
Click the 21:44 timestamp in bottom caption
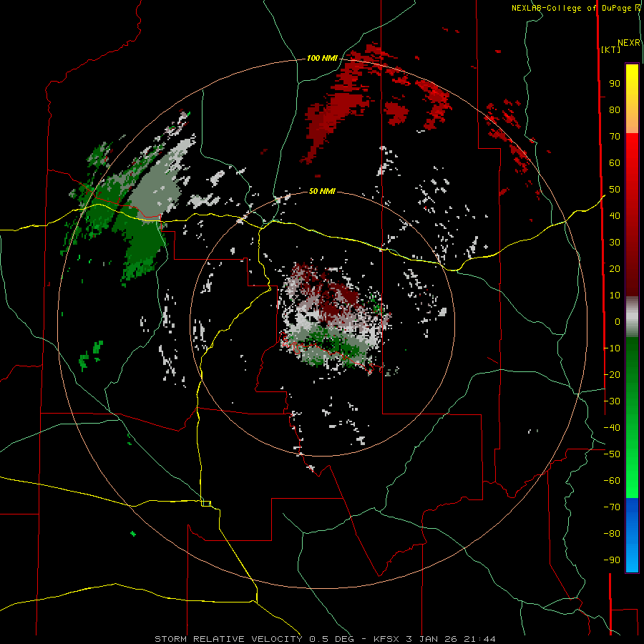pyautogui.click(x=479, y=639)
